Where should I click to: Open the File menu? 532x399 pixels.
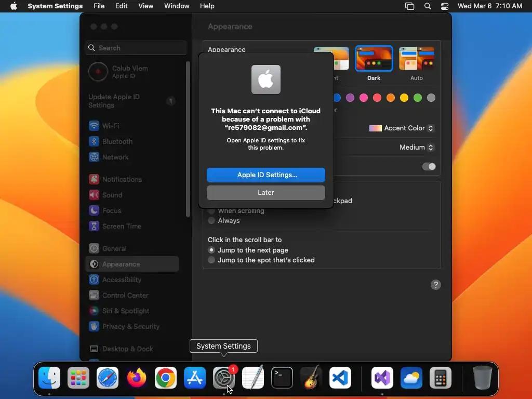[x=99, y=6]
